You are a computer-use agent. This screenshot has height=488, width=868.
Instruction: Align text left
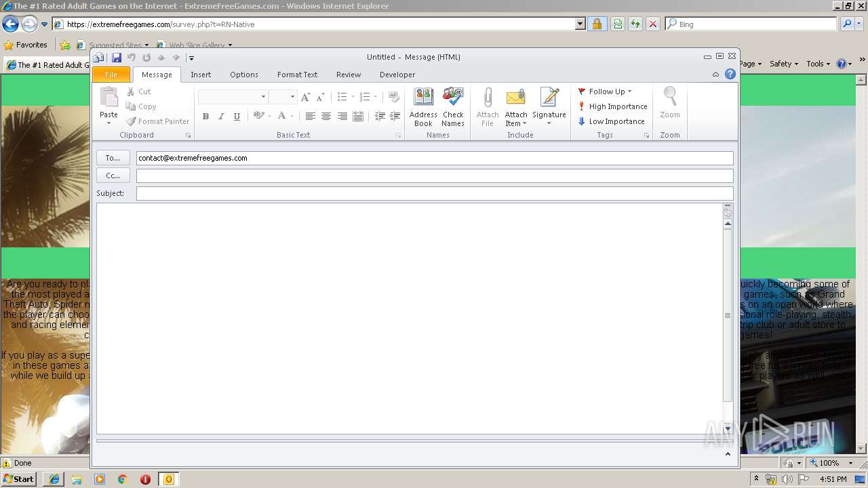310,117
